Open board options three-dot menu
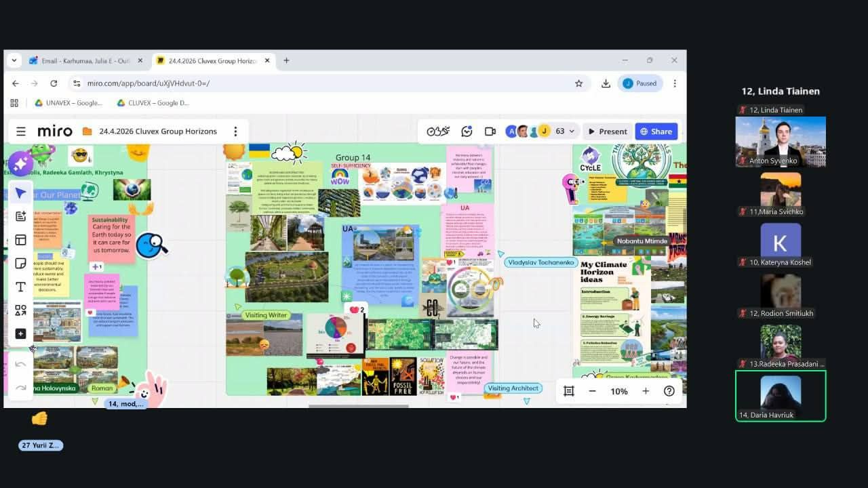The image size is (868, 488). (x=235, y=131)
